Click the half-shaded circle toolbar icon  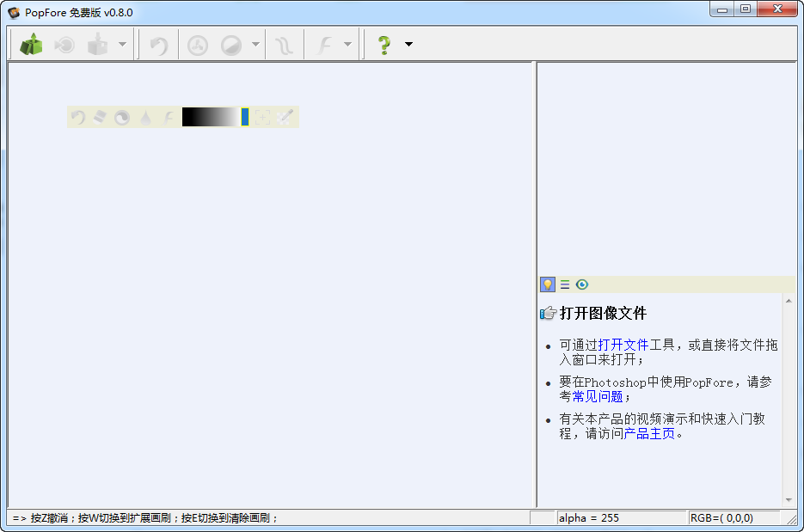click(x=231, y=46)
